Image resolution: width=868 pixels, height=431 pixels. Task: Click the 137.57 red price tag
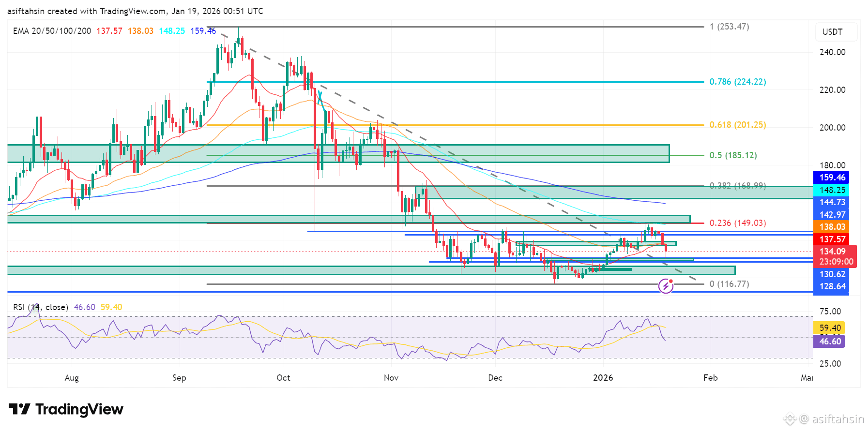(x=831, y=239)
